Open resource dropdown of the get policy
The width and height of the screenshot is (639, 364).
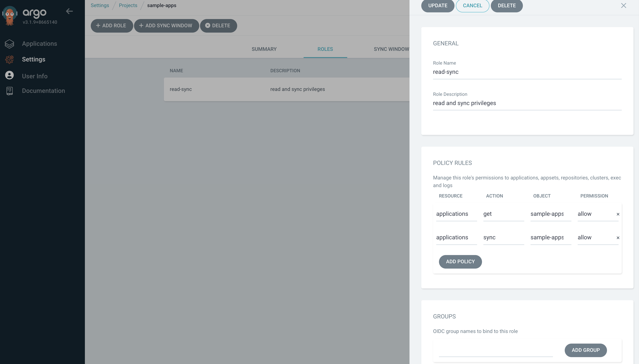pos(456,214)
